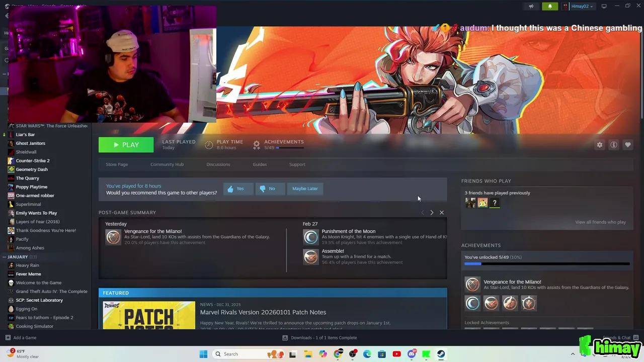Open green notifications bell
This screenshot has width=644, height=362.
click(550, 6)
